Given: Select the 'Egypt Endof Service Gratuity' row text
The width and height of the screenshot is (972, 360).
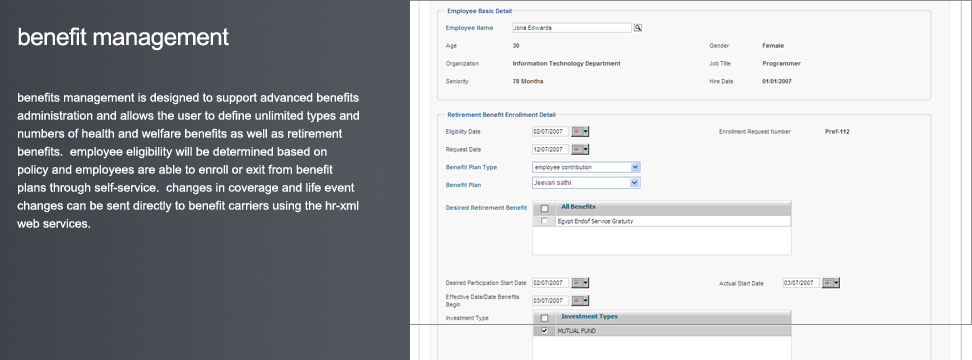Looking at the screenshot, I should point(595,221).
